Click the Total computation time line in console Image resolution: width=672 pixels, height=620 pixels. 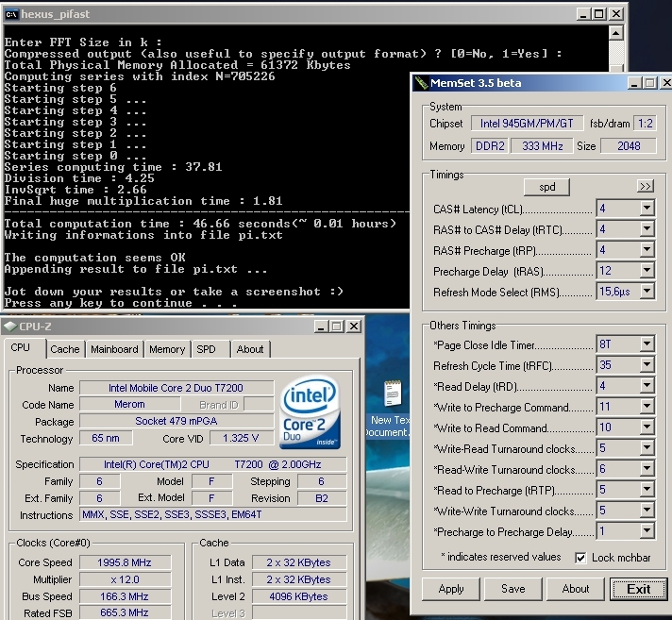[x=200, y=224]
